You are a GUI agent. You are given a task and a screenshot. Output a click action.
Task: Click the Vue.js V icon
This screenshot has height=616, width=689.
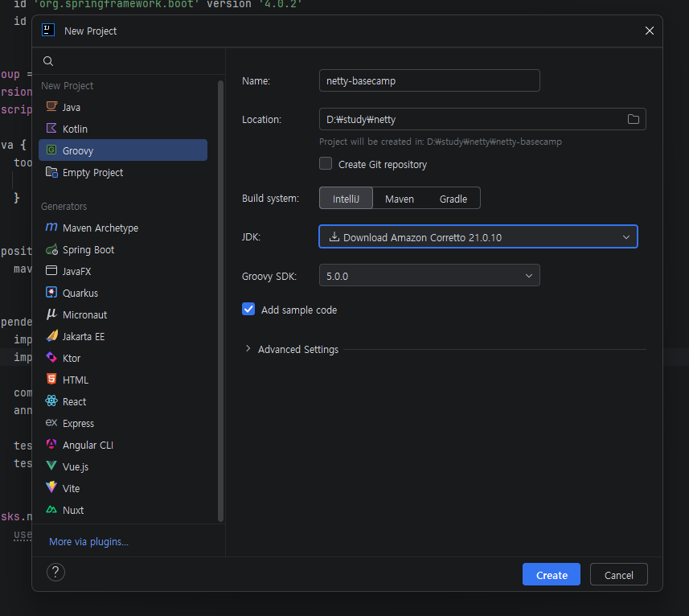pyautogui.click(x=51, y=466)
